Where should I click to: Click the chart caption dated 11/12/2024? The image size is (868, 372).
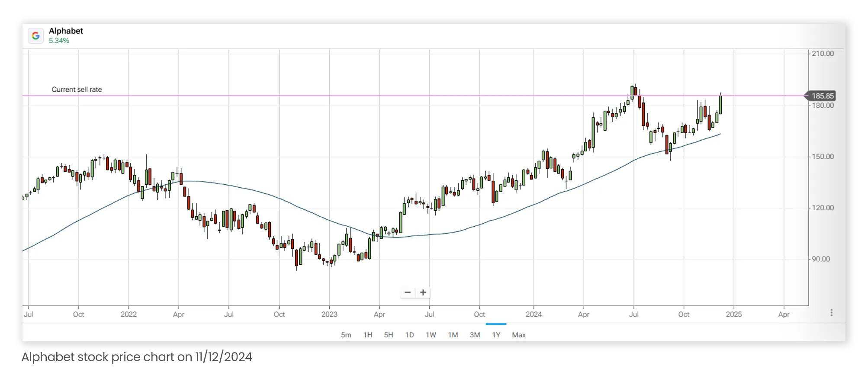(137, 357)
